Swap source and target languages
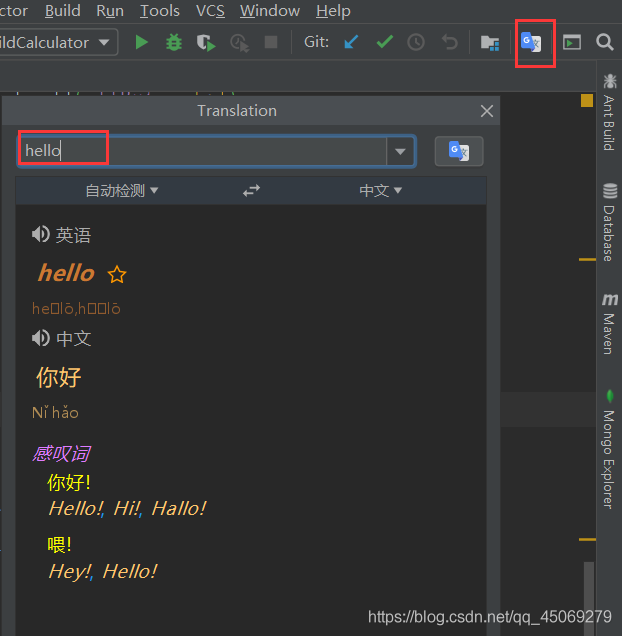Image resolution: width=622 pixels, height=636 pixels. click(x=251, y=190)
